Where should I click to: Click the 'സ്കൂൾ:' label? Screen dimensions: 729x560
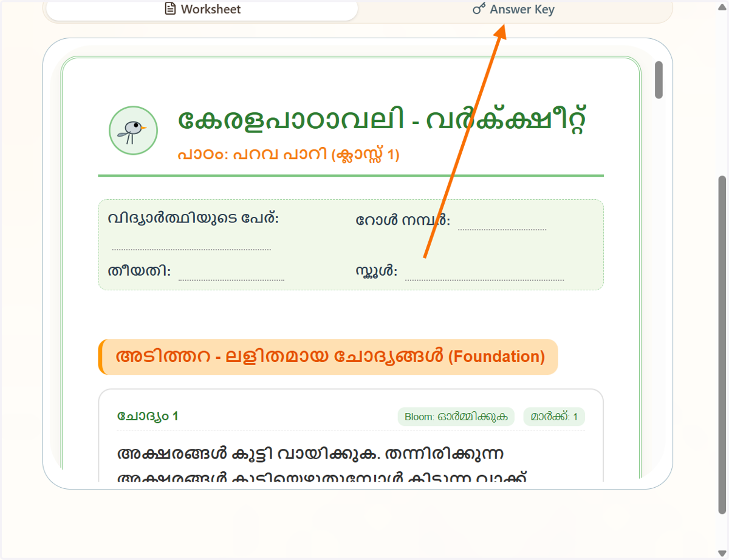[377, 271]
